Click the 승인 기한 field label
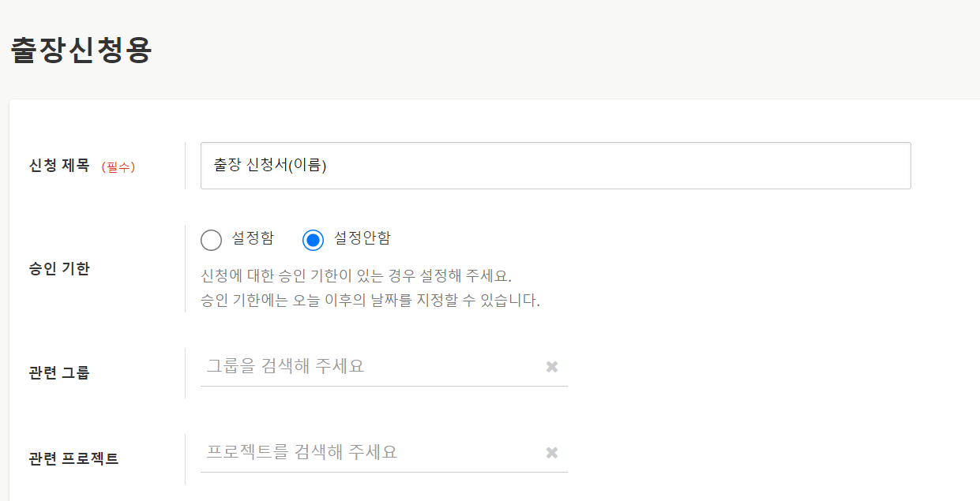 coord(59,268)
